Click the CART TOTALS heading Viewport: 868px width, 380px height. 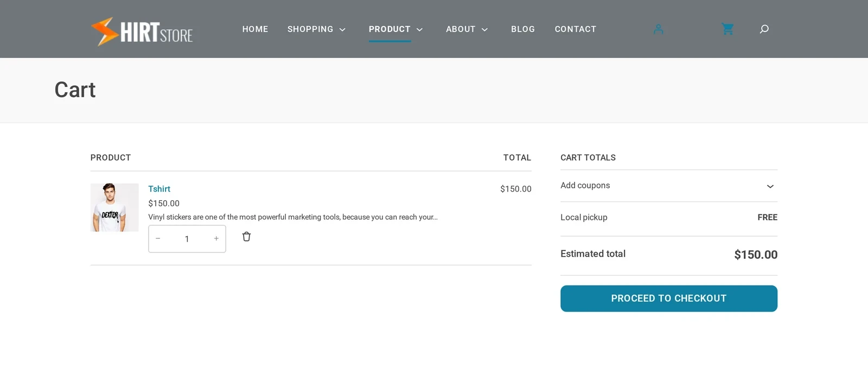pos(588,157)
